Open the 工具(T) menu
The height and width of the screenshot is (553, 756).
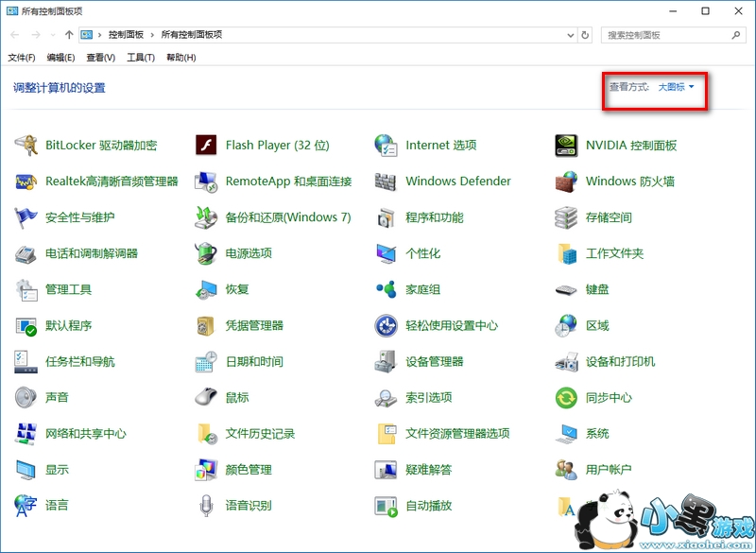point(141,58)
